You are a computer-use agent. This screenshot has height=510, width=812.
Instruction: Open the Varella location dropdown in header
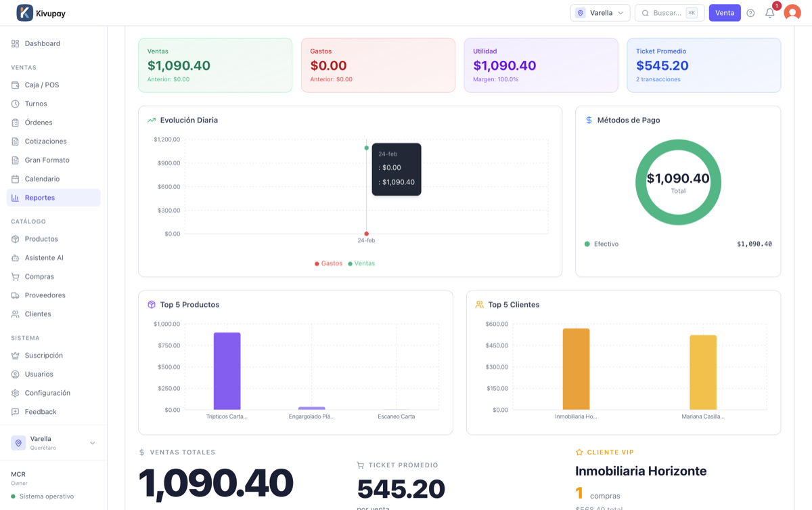coord(600,13)
